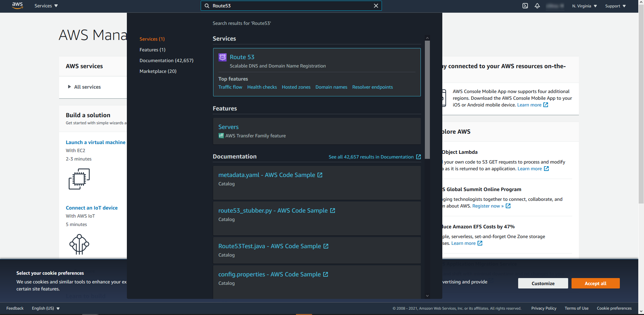The height and width of the screenshot is (315, 644).
Task: Open Domain names top feature
Action: tap(331, 87)
